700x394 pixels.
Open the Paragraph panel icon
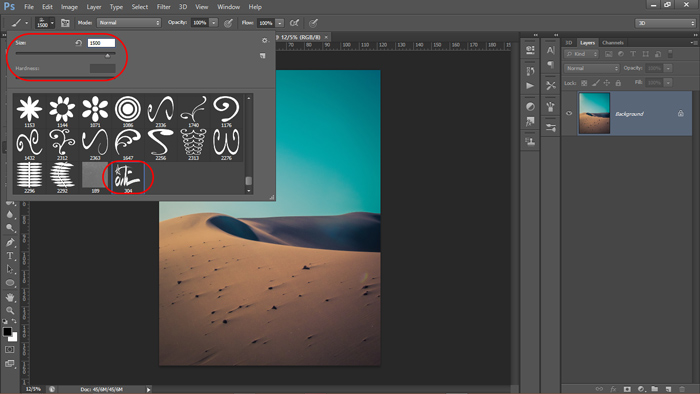click(550, 65)
